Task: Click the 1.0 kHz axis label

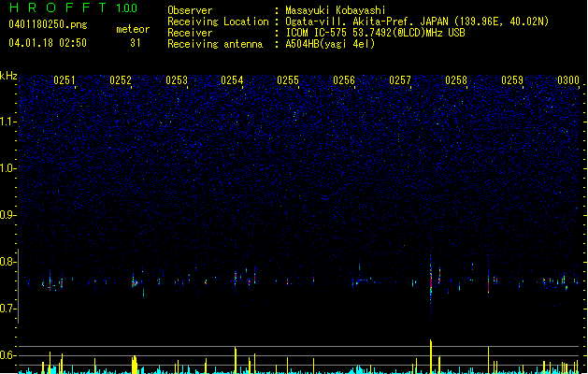Action: point(8,168)
